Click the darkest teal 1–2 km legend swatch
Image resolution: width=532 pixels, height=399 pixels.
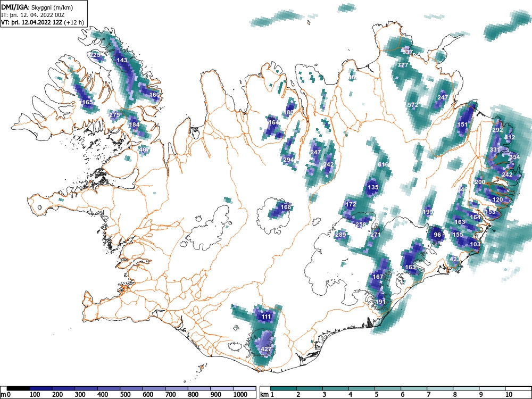click(284, 388)
